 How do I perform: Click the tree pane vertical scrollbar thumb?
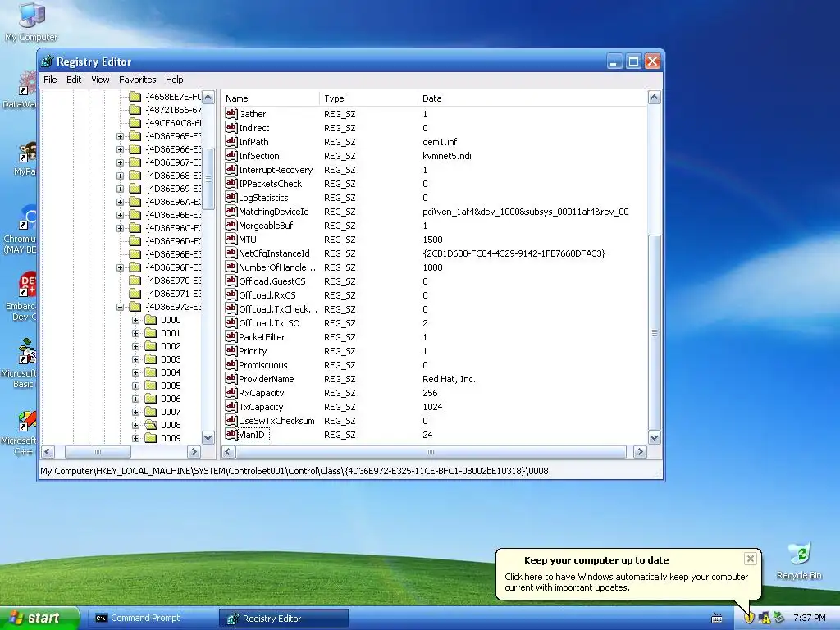208,180
